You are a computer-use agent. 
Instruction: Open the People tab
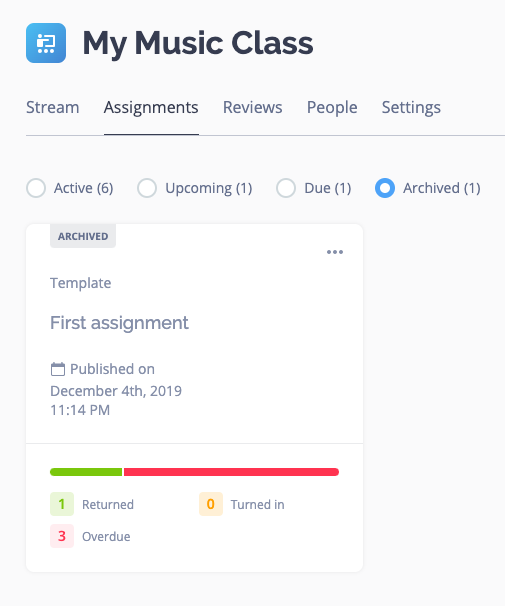point(332,107)
